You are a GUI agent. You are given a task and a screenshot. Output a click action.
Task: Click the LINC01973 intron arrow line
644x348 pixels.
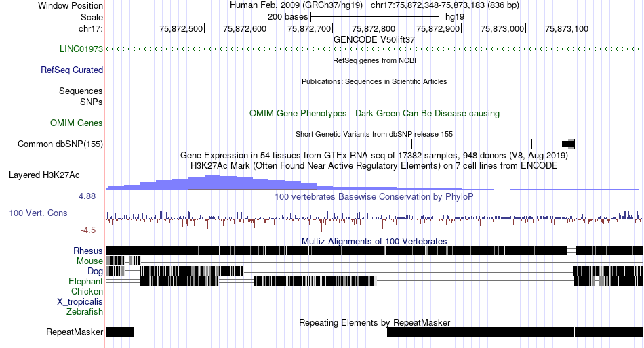[374, 49]
